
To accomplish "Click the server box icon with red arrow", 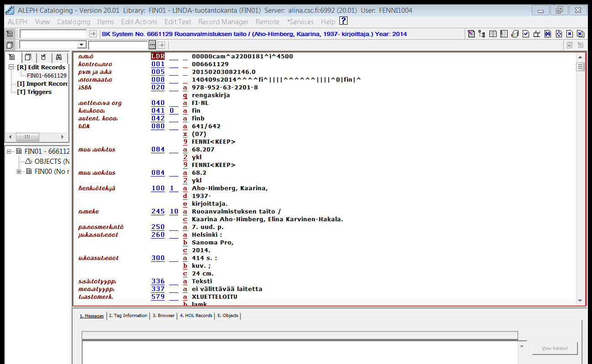I will point(515,34).
